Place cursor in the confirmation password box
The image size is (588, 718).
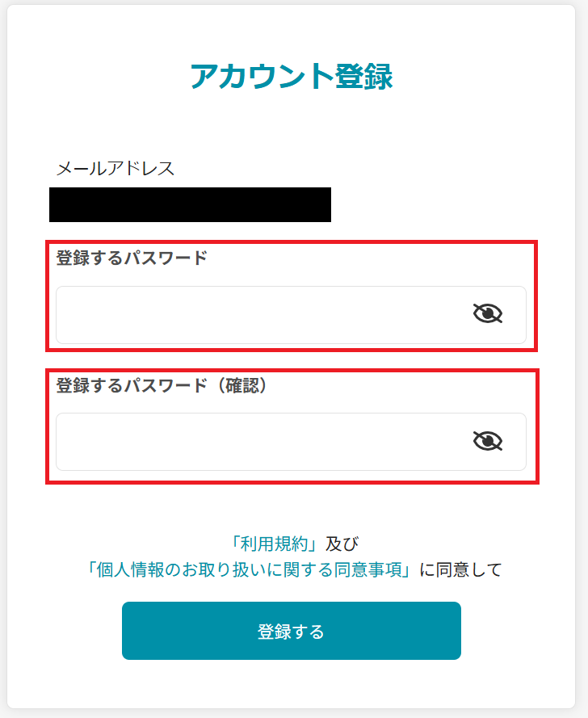291,442
